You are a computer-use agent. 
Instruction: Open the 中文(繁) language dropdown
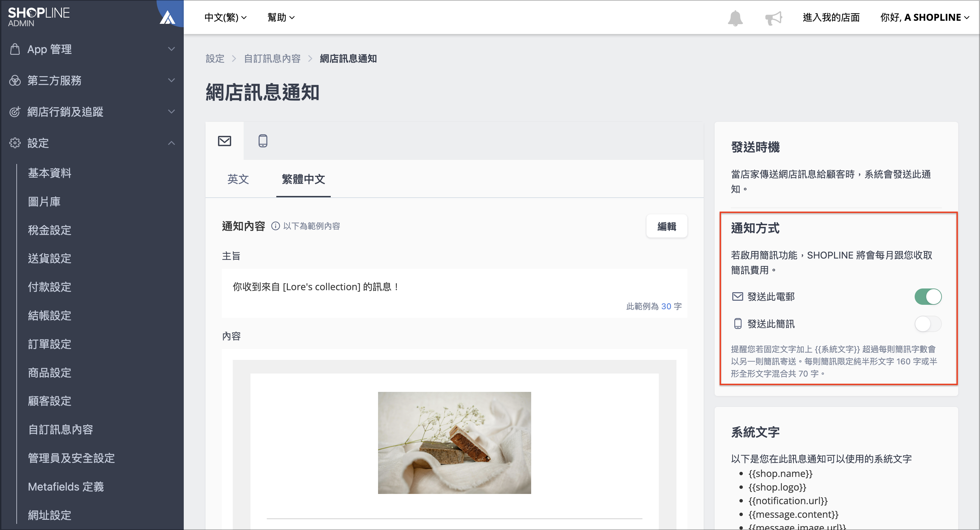(x=226, y=17)
